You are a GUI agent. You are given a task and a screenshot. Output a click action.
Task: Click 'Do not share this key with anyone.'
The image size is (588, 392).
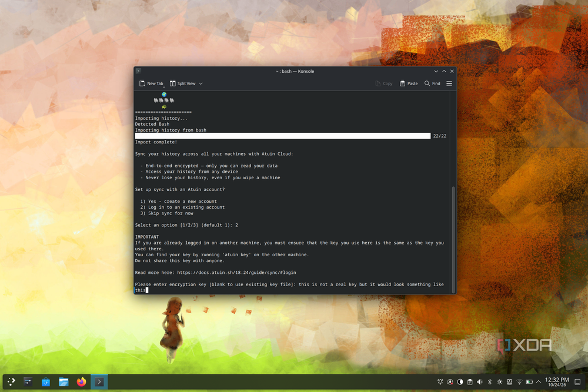(x=180, y=260)
